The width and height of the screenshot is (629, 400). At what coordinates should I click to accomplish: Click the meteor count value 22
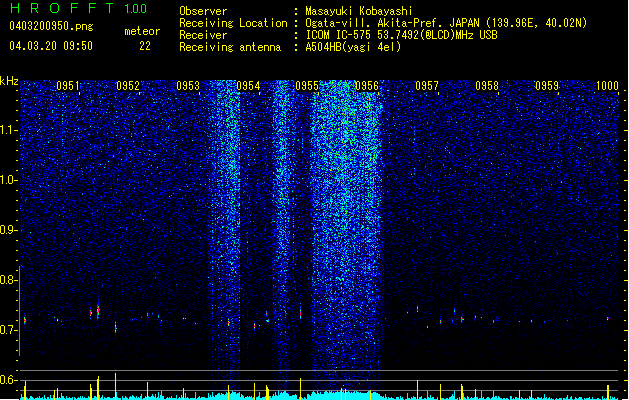click(x=145, y=46)
